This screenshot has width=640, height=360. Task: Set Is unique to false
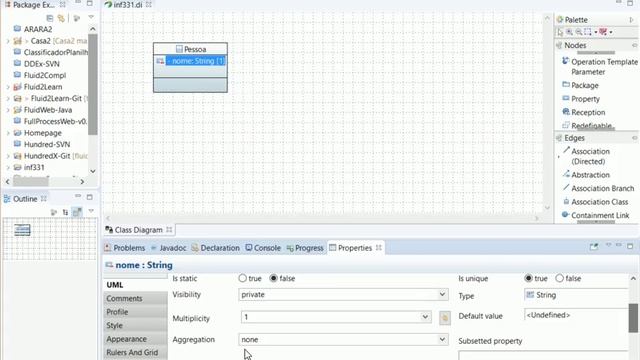(x=560, y=278)
